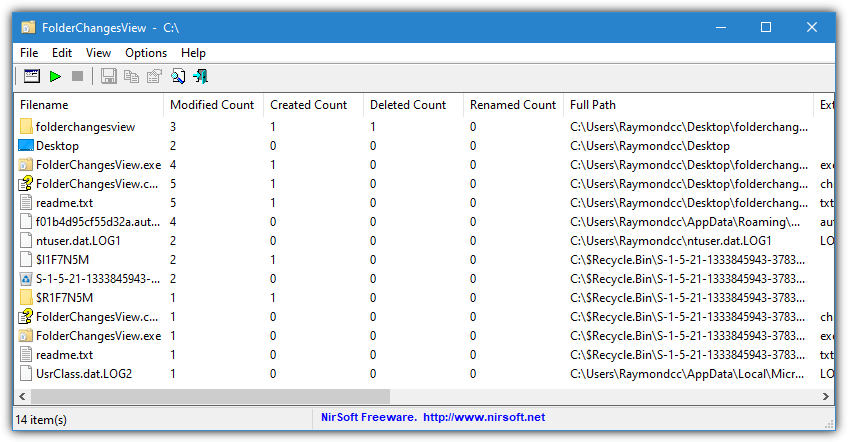Click the Recycle Bin icon of S-1-5-21 row
This screenshot has height=442, width=848.
[26, 279]
